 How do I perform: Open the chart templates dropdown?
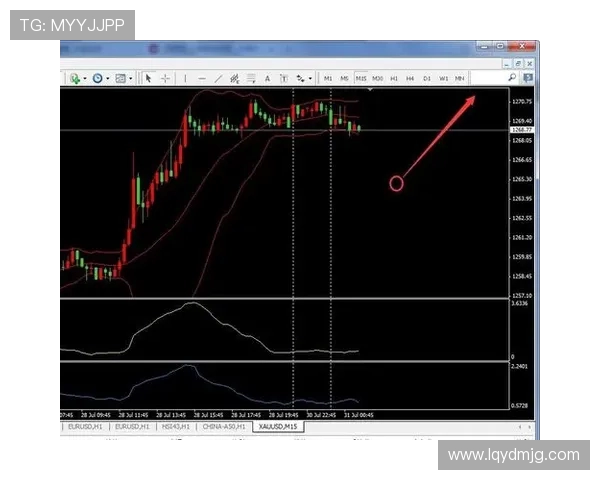click(x=123, y=78)
